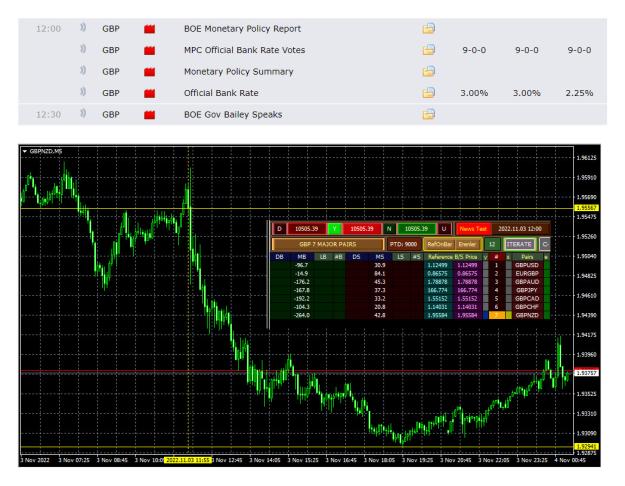Viewport: 625px width, 486px height.
Task: Toggle sound alert for BOE Monetary Policy Report
Action: pos(83,28)
